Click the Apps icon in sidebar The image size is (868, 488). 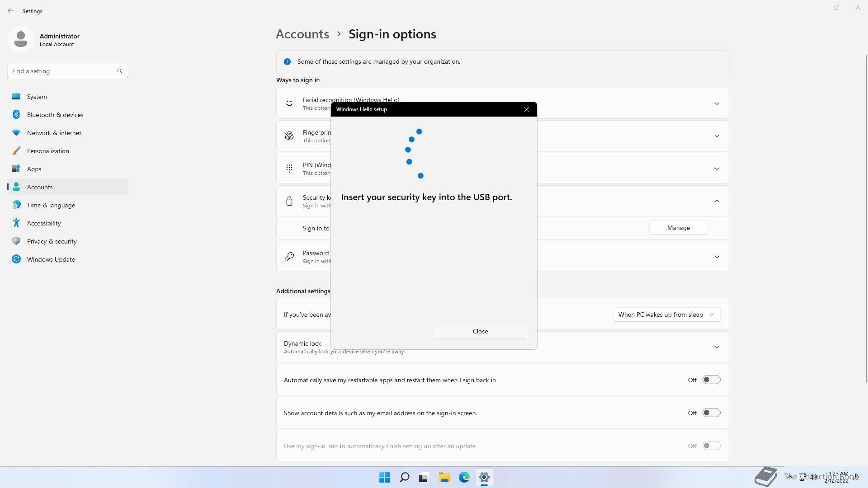[x=16, y=169]
